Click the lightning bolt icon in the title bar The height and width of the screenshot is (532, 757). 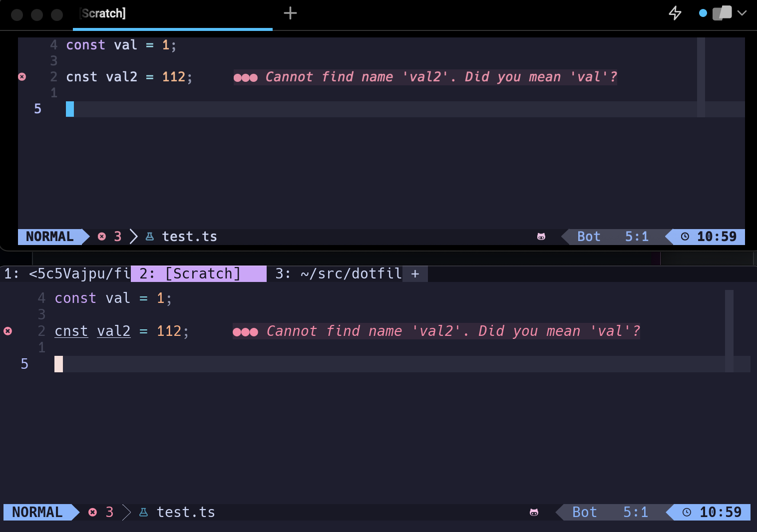pyautogui.click(x=675, y=13)
